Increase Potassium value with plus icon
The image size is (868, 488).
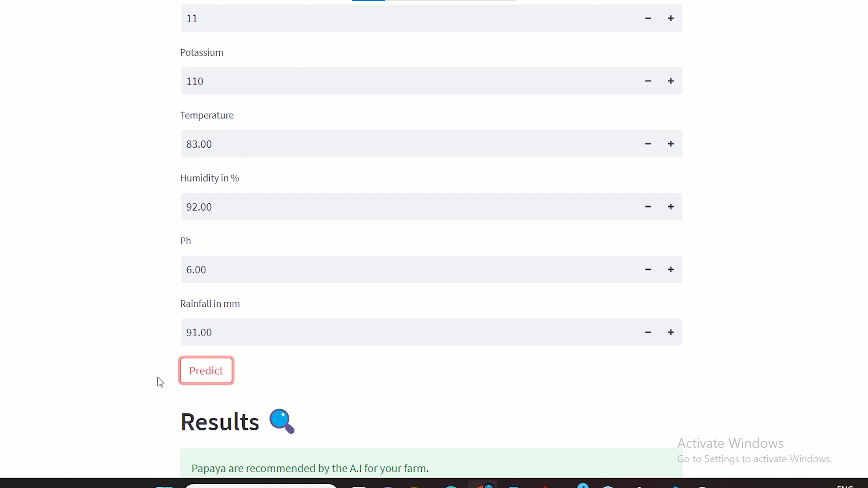click(671, 81)
